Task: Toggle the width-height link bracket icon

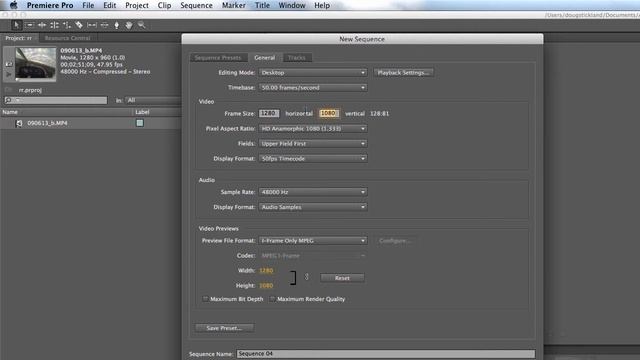Action: [293, 278]
